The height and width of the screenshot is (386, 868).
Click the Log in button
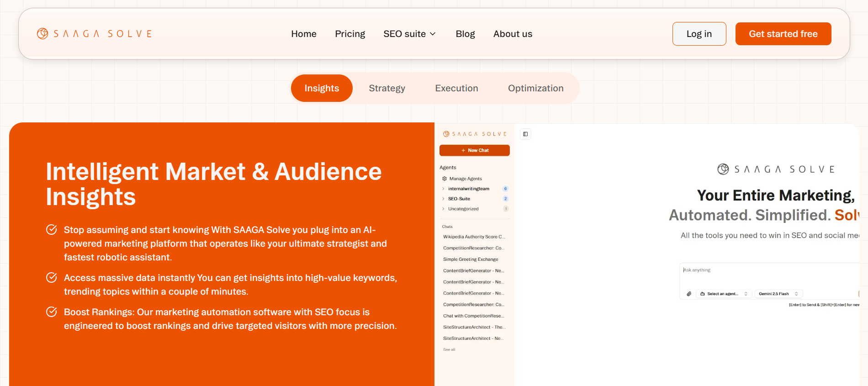tap(699, 34)
